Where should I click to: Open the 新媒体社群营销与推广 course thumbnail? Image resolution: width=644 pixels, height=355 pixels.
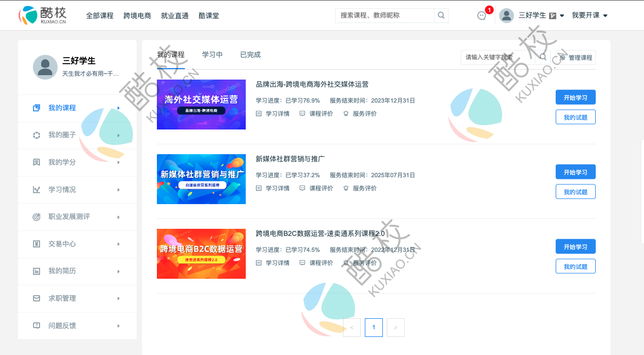pyautogui.click(x=201, y=179)
